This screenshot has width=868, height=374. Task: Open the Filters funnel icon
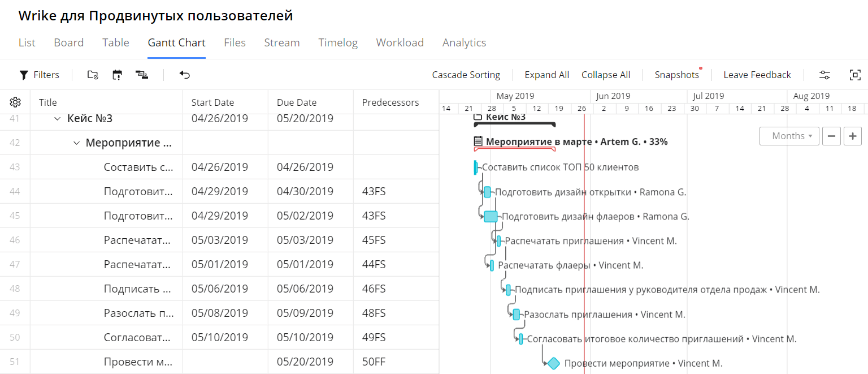[24, 75]
